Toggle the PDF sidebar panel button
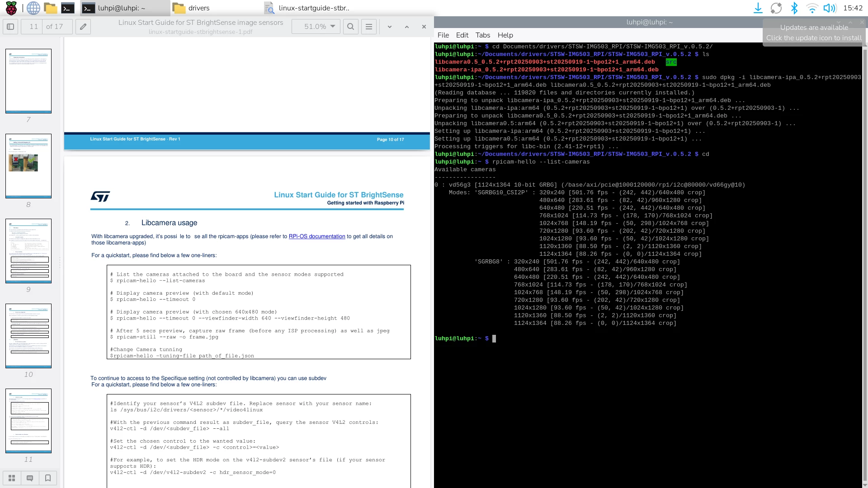 pyautogui.click(x=10, y=27)
